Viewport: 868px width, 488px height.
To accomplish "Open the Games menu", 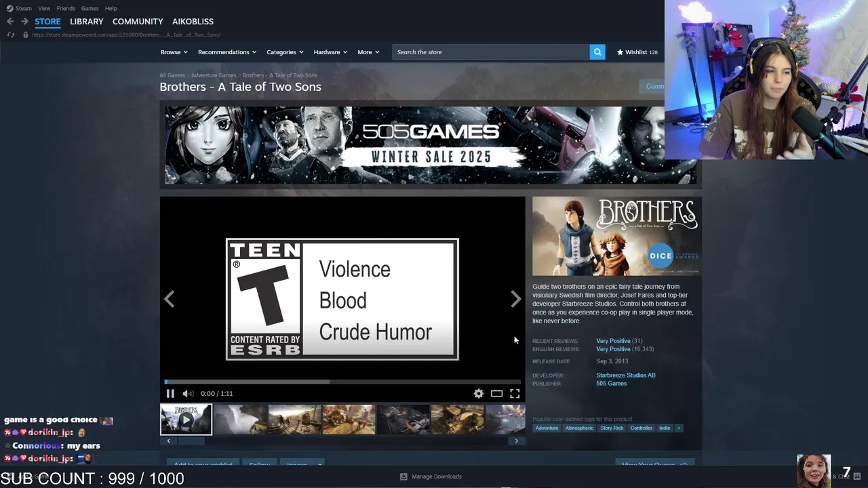I will [90, 8].
